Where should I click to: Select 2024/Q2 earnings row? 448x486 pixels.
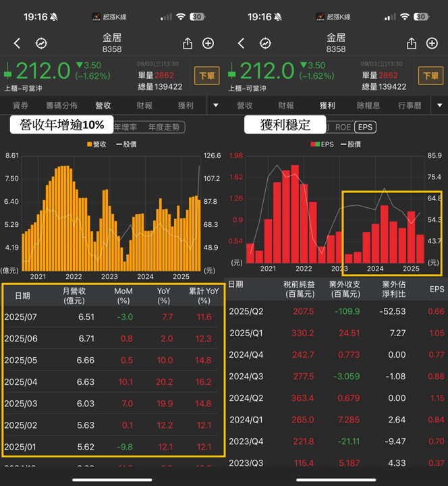click(337, 398)
